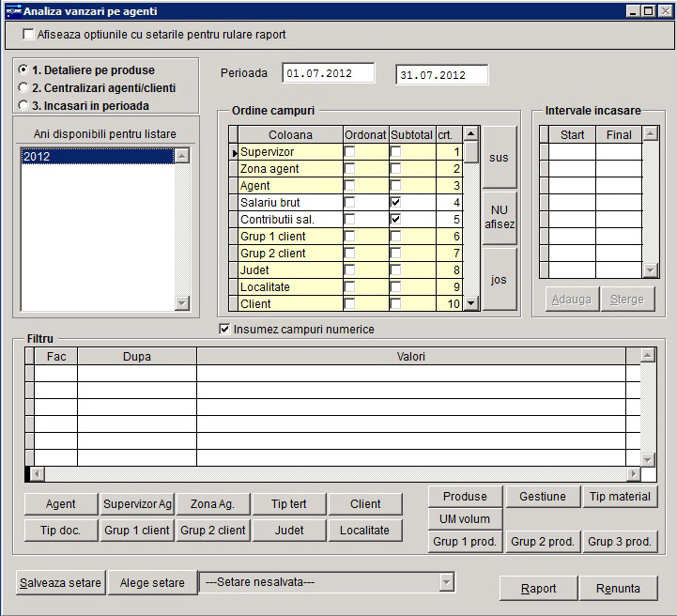Click the Subtotal column header
Viewport: 677px width, 616px height.
point(411,134)
